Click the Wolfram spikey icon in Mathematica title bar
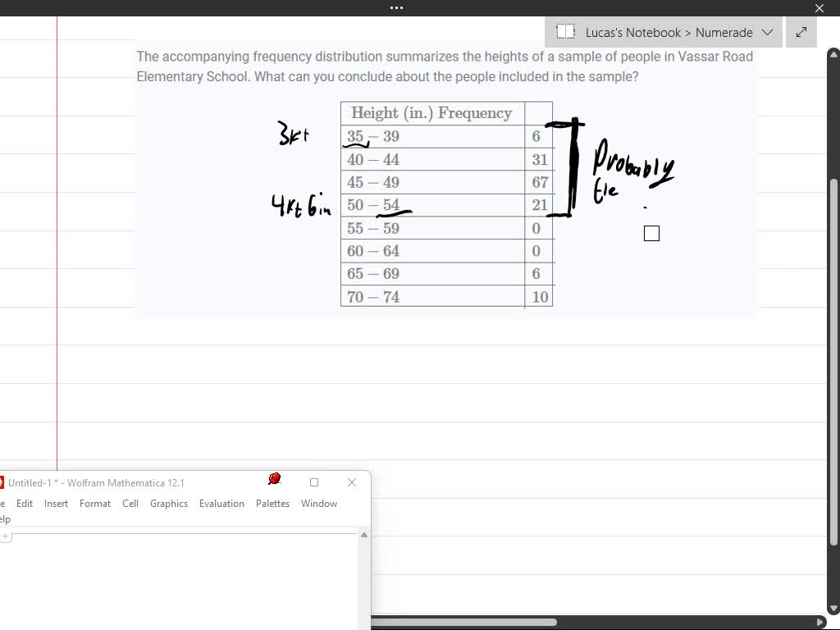This screenshot has height=630, width=840. 2,482
